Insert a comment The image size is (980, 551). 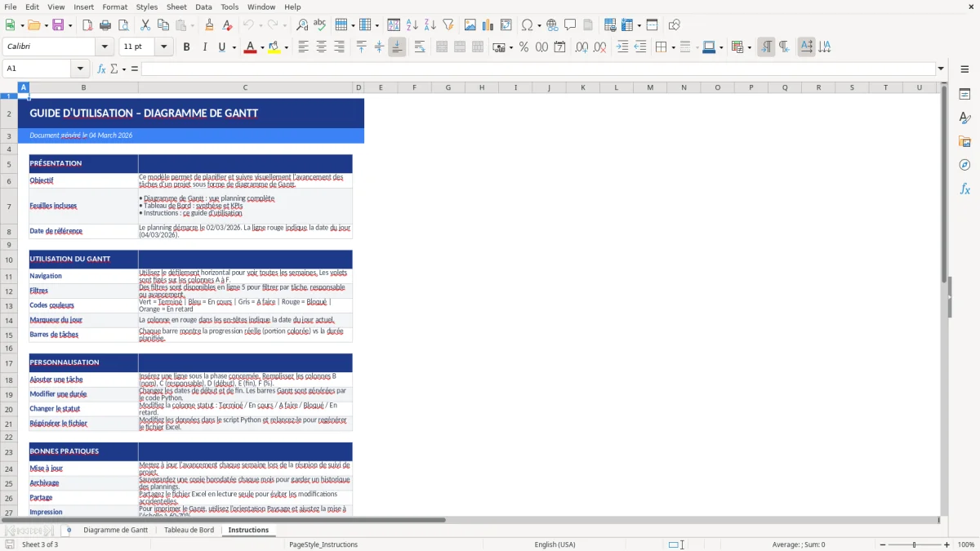coord(570,24)
